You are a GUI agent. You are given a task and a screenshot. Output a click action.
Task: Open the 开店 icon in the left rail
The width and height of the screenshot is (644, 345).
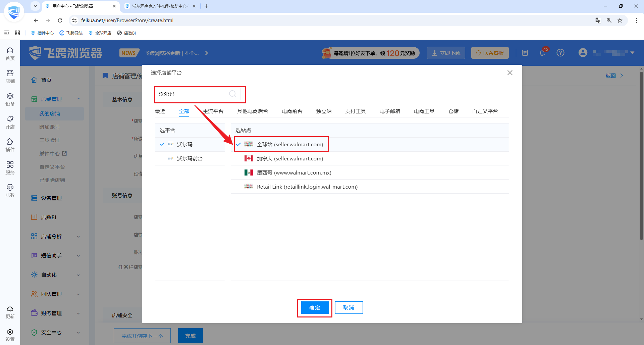(10, 122)
